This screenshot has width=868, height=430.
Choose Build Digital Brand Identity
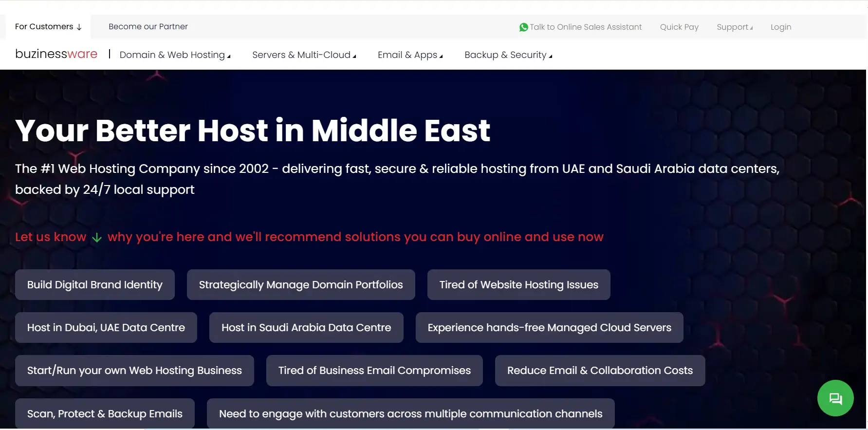click(x=95, y=285)
